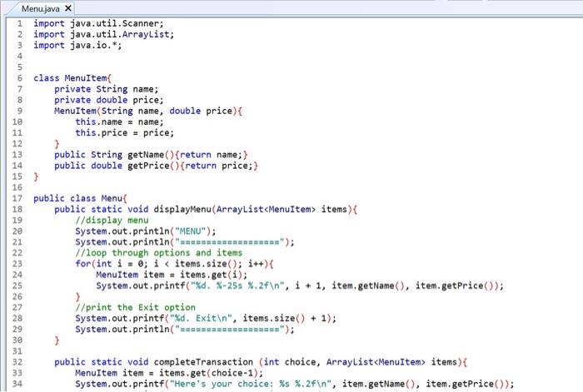
Task: Click line number 6 in the gutter
Action: pyautogui.click(x=20, y=78)
